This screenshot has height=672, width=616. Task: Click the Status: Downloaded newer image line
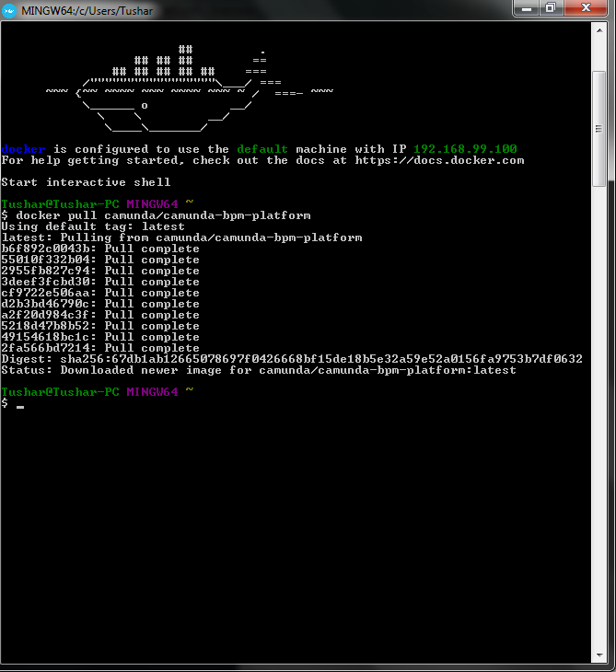[x=259, y=370]
